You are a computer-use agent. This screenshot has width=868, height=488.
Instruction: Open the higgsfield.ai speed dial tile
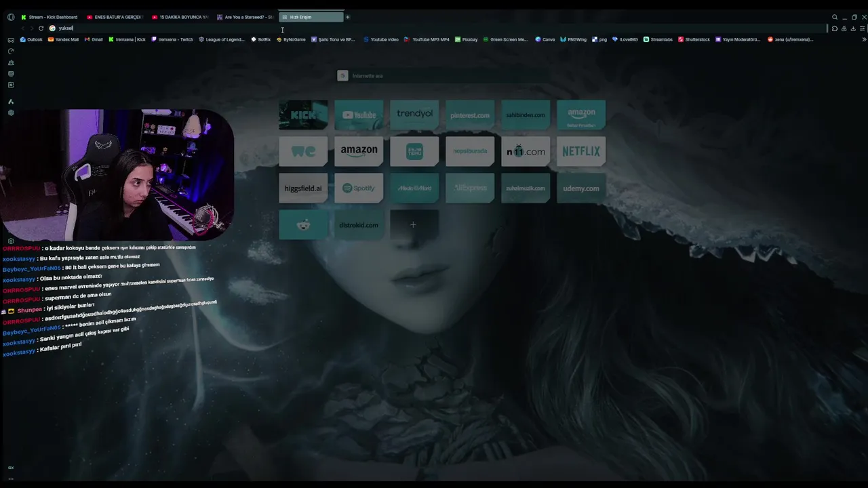click(303, 188)
